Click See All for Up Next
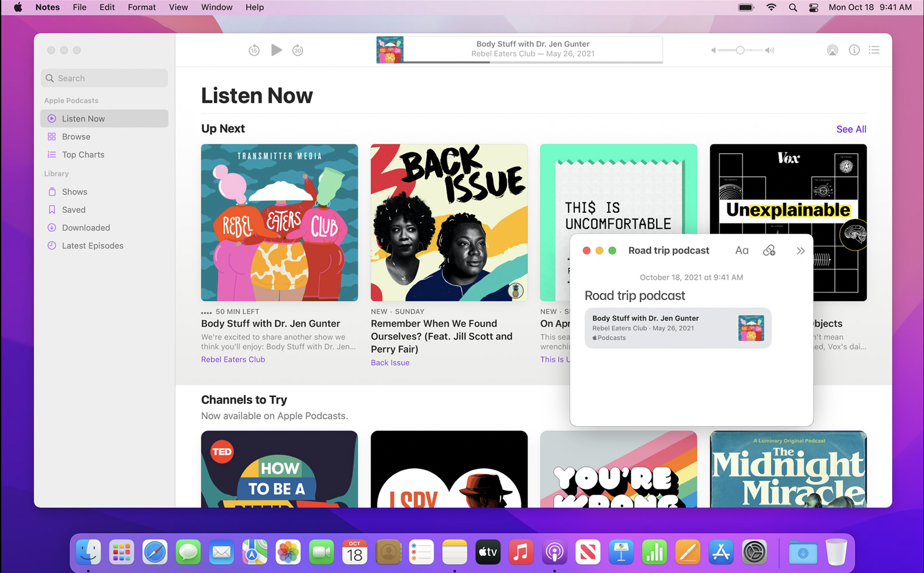924x573 pixels. (x=851, y=129)
